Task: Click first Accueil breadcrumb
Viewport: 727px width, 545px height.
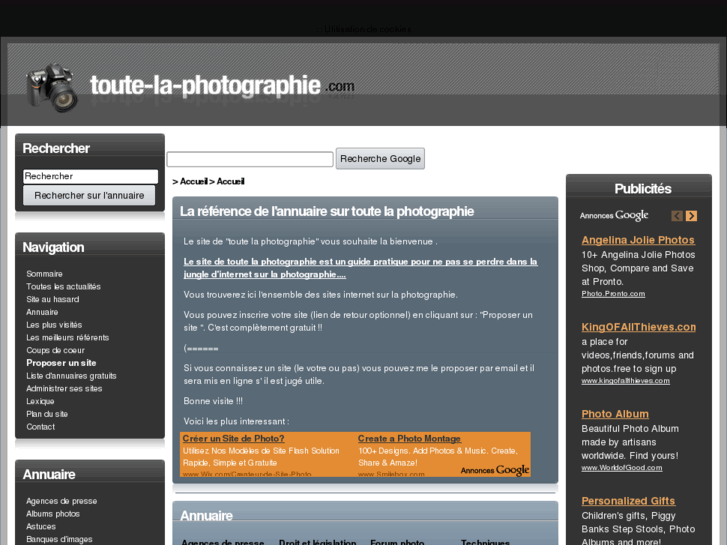Action: pyautogui.click(x=194, y=181)
